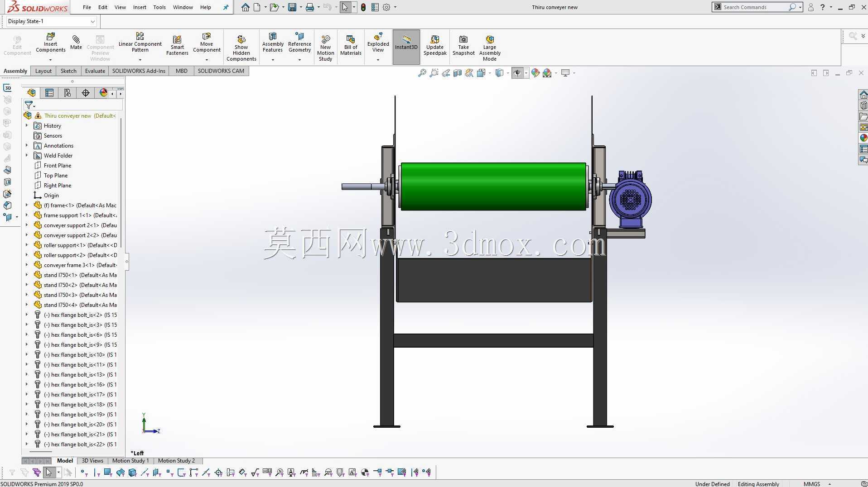Open Reference Geometry tool
The image size is (868, 487).
click(x=299, y=43)
